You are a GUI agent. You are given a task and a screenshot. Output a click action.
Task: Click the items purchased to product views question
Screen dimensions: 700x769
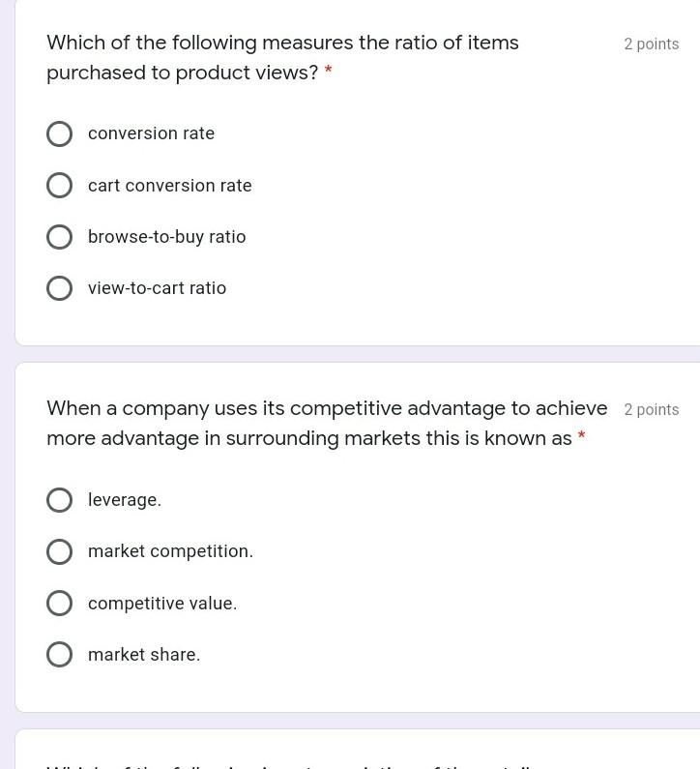282,57
